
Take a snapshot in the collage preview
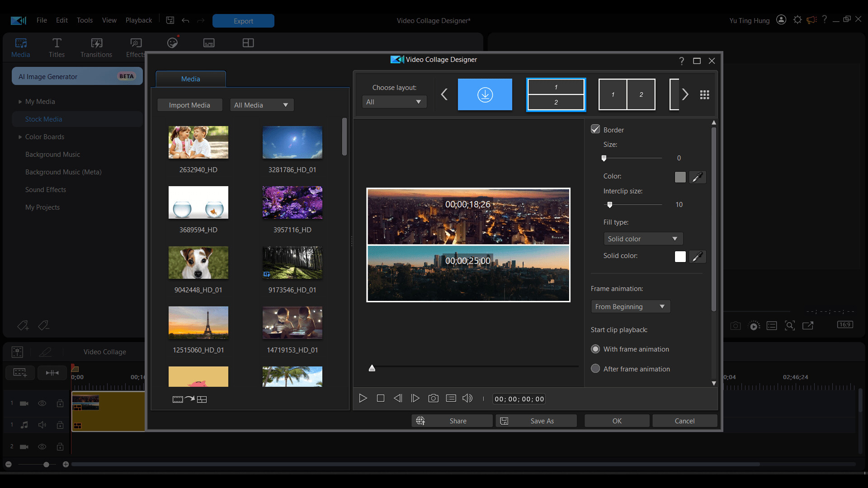tap(433, 398)
